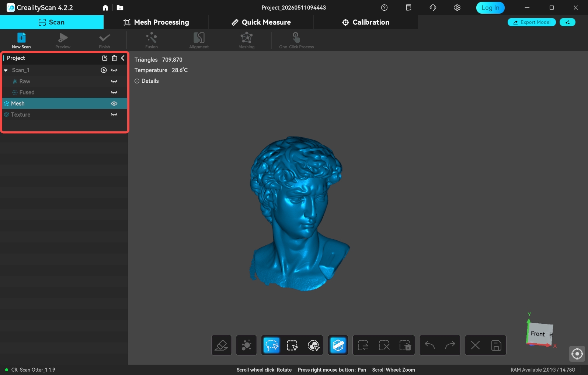The height and width of the screenshot is (375, 588).
Task: Select the Texture row
Action: point(65,114)
